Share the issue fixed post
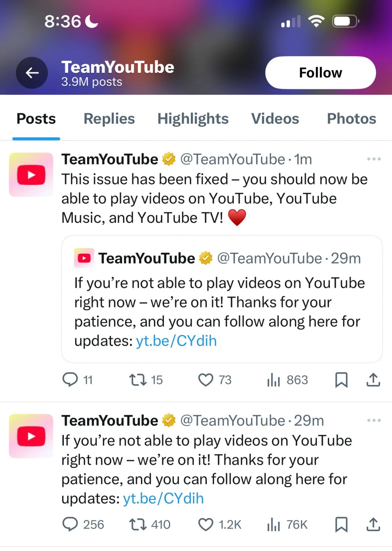Viewport: 392px width, 551px height. (373, 380)
